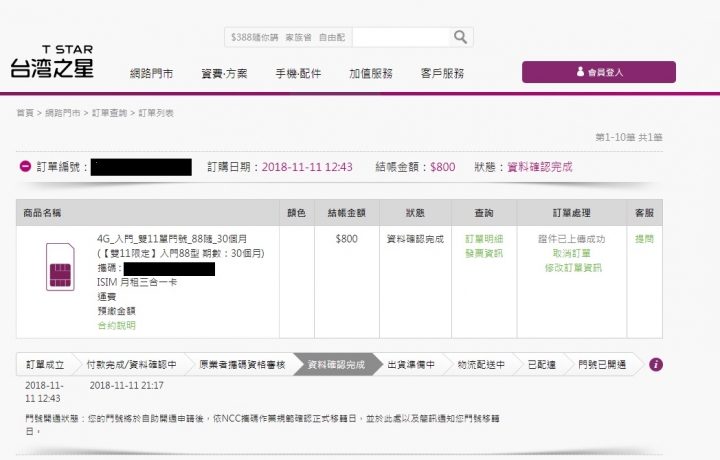Image resolution: width=720 pixels, height=460 pixels.
Task: Click the 原業者攜碼資格審核 progress step
Action: (x=242, y=365)
